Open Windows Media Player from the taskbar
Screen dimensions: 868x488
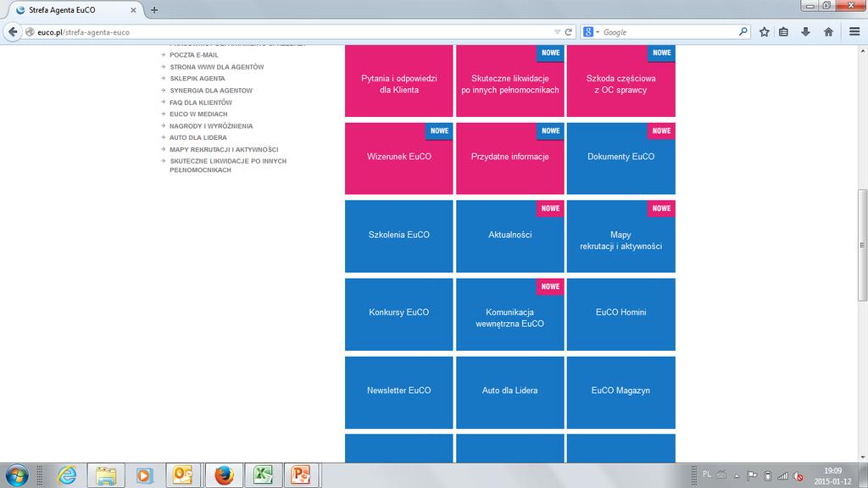[144, 475]
